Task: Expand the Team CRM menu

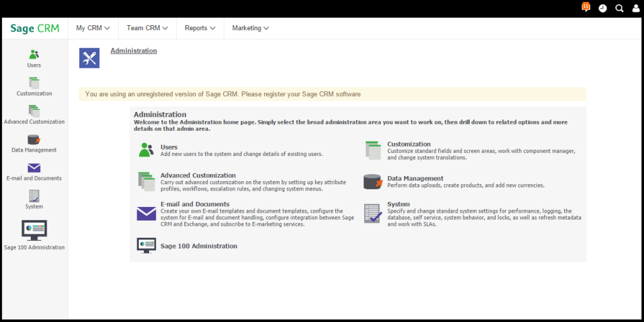Action: click(147, 28)
